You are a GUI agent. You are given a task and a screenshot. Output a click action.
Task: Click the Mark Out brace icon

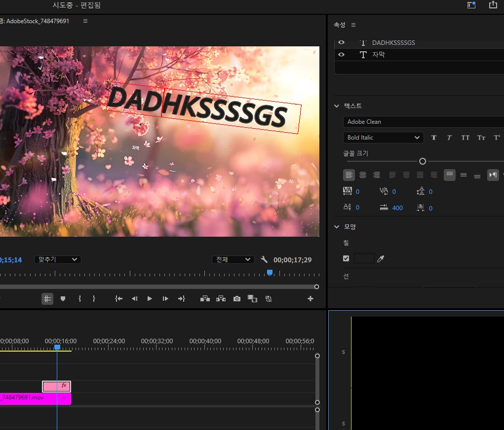pyautogui.click(x=94, y=299)
